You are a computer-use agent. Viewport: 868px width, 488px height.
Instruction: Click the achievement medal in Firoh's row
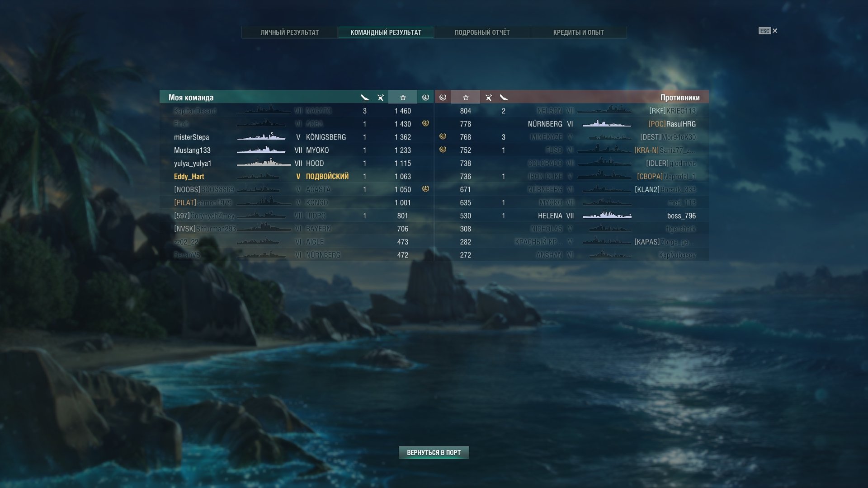(x=425, y=123)
